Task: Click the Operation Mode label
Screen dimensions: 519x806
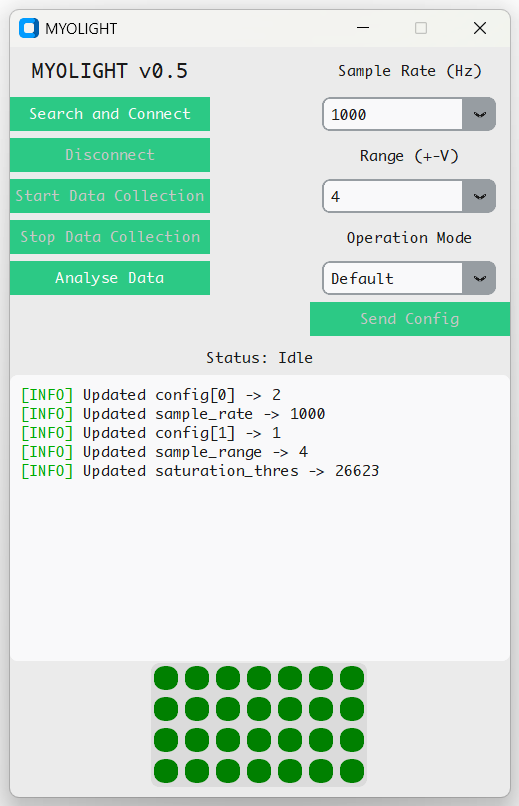Action: click(410, 238)
